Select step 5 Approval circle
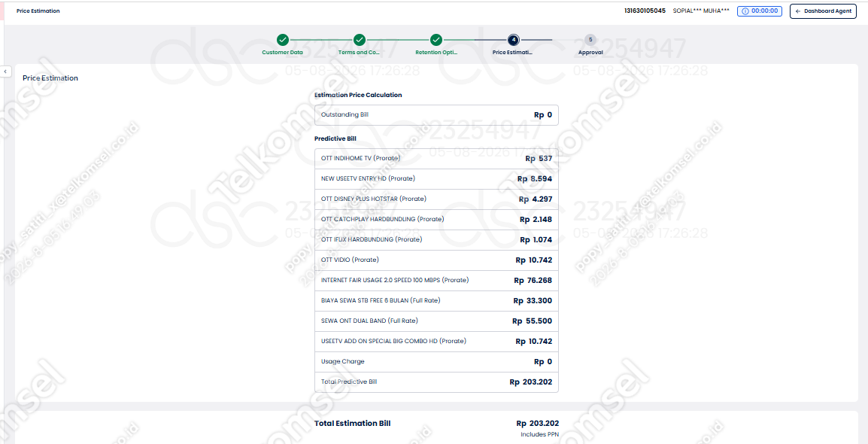Viewport: 868px width, 444px height. coord(590,40)
